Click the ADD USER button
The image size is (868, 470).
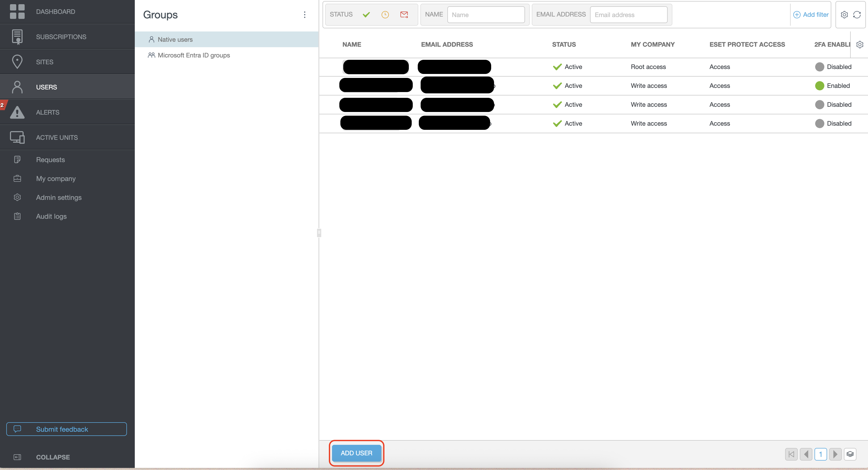356,453
